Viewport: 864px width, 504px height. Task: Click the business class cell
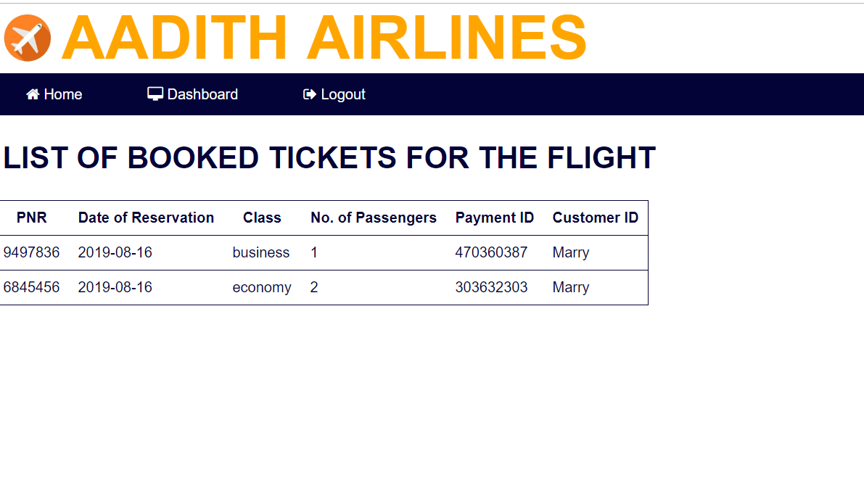pyautogui.click(x=260, y=252)
